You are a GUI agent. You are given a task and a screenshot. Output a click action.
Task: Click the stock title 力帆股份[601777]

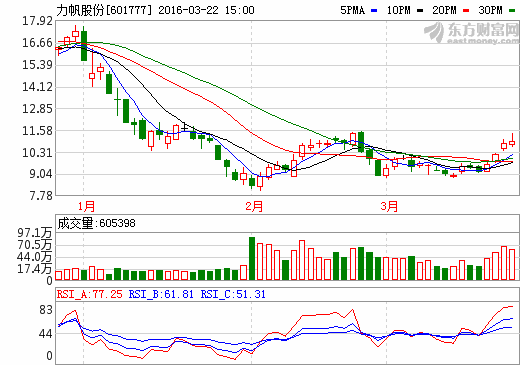click(x=104, y=10)
